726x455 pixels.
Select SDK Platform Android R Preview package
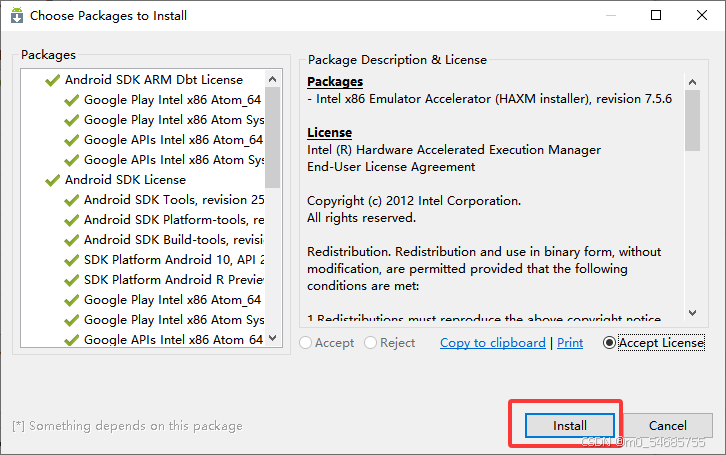pyautogui.click(x=173, y=280)
